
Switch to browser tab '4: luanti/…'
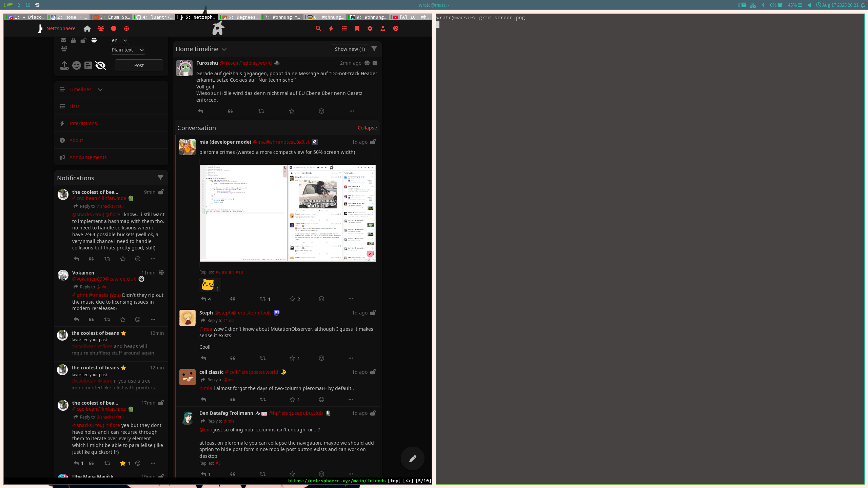point(155,17)
